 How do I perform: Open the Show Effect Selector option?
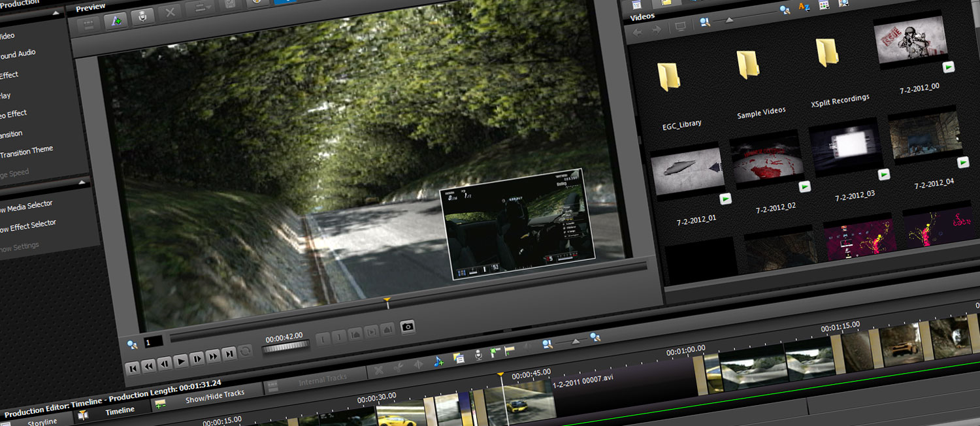[28, 225]
